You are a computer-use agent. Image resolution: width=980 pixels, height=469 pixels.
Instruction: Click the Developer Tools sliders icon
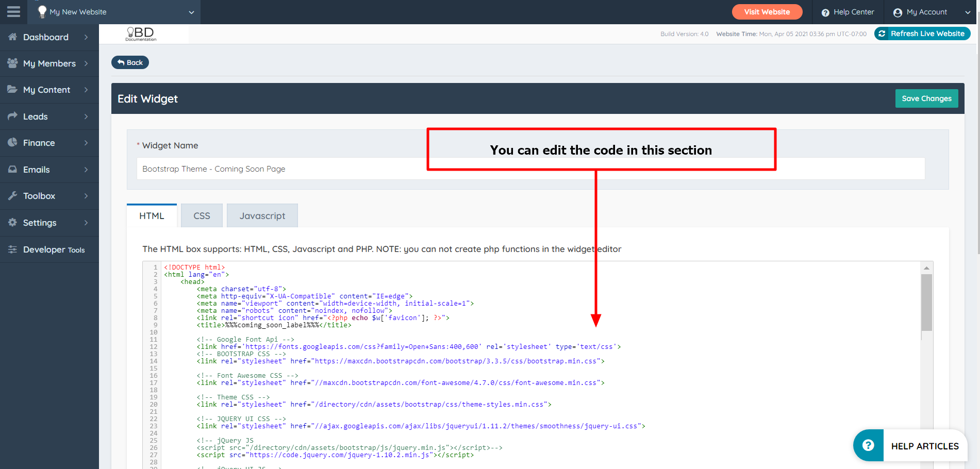(x=12, y=249)
